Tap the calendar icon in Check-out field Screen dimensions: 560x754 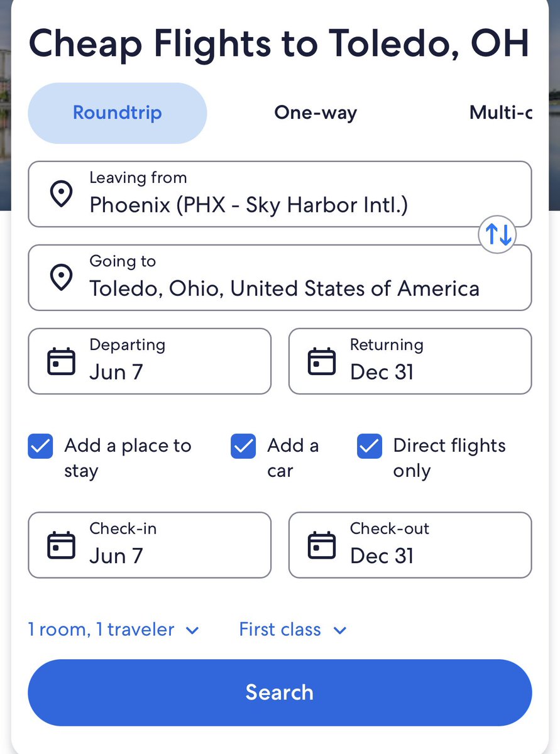pos(322,545)
